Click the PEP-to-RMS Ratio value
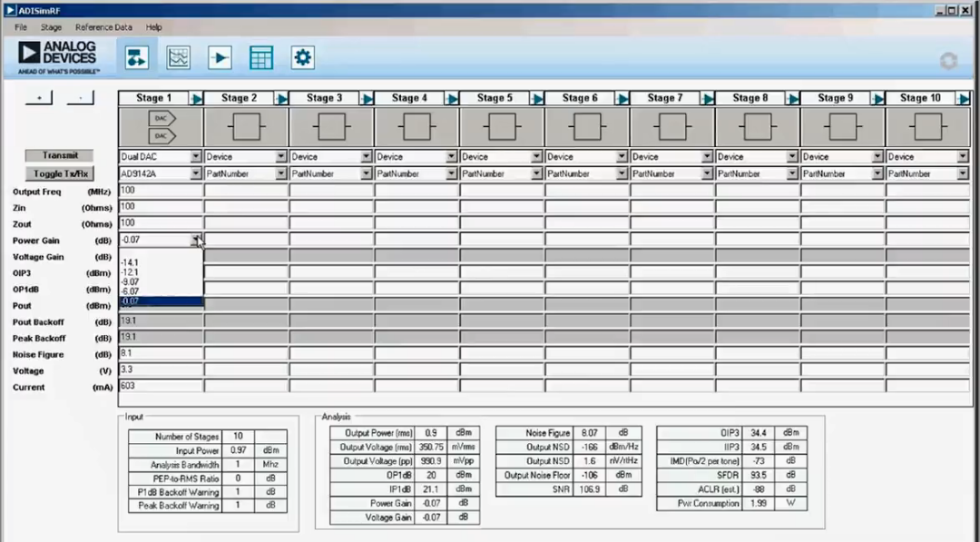Screen dimensions: 980x542 (x=238, y=478)
